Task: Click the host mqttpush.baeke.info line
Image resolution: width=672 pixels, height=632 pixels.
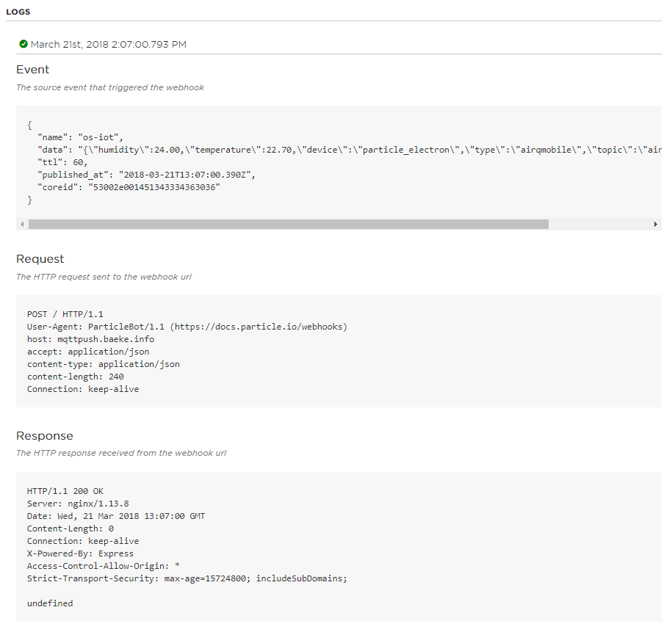Action: pos(90,339)
